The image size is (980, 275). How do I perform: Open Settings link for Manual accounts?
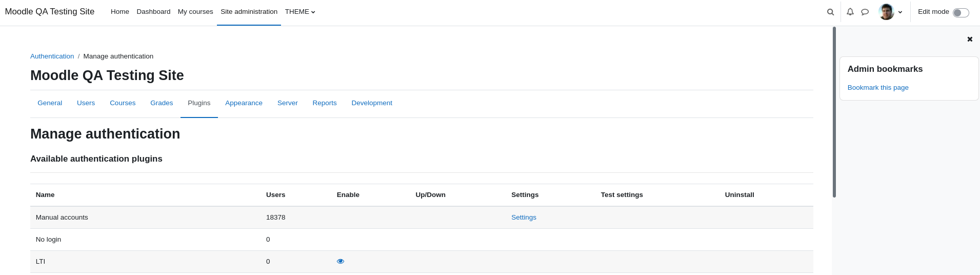pyautogui.click(x=524, y=218)
